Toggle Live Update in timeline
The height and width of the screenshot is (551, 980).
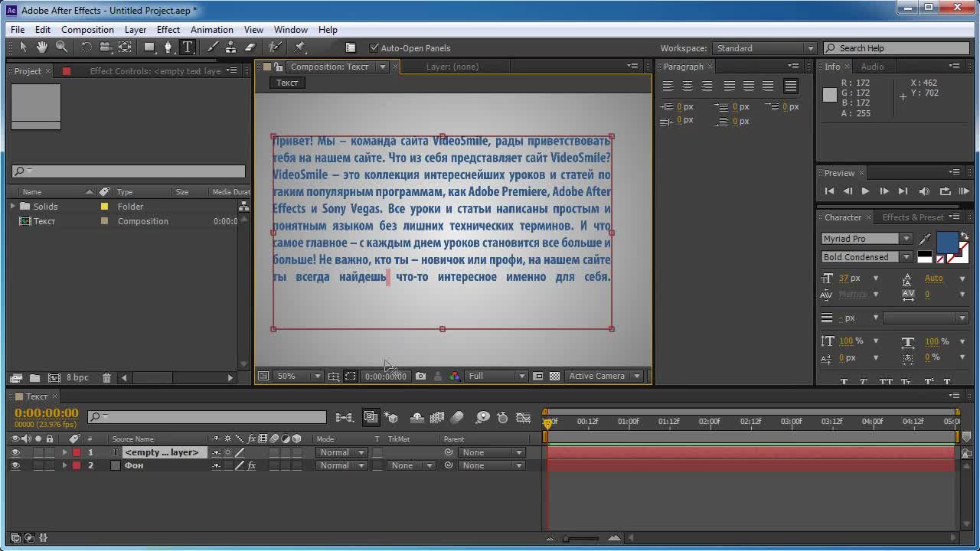pyautogui.click(x=371, y=417)
